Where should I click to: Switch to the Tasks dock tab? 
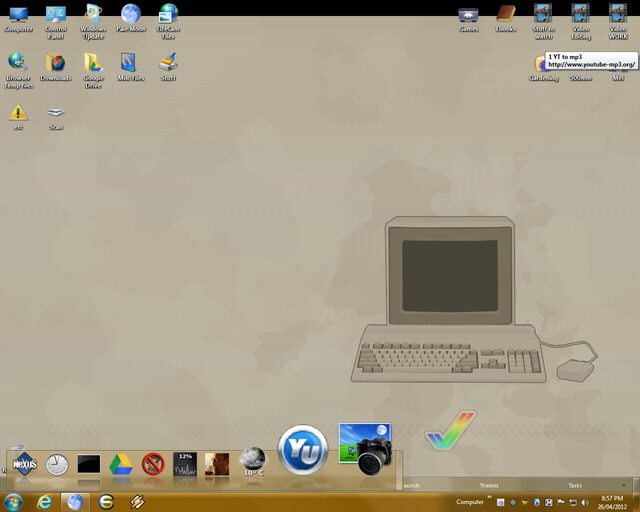pyautogui.click(x=575, y=485)
